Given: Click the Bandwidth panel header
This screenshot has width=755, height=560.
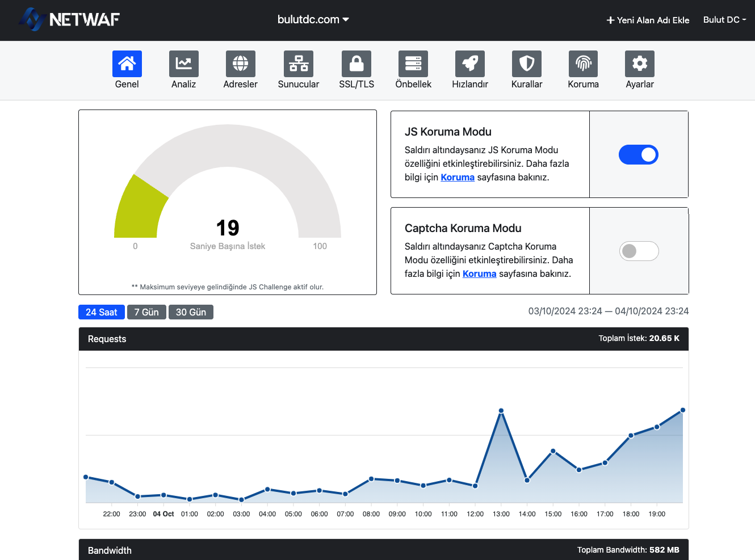Looking at the screenshot, I should click(384, 550).
